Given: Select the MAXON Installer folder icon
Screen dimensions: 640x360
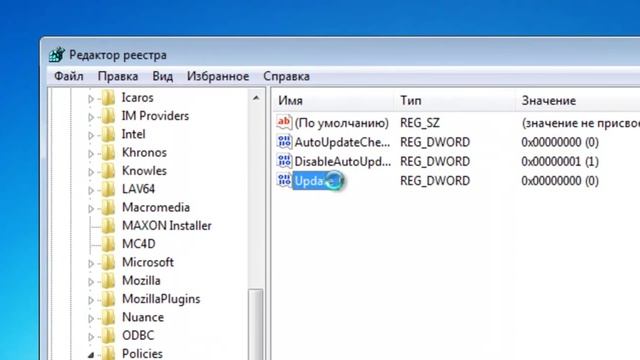Looking at the screenshot, I should click(x=108, y=226).
